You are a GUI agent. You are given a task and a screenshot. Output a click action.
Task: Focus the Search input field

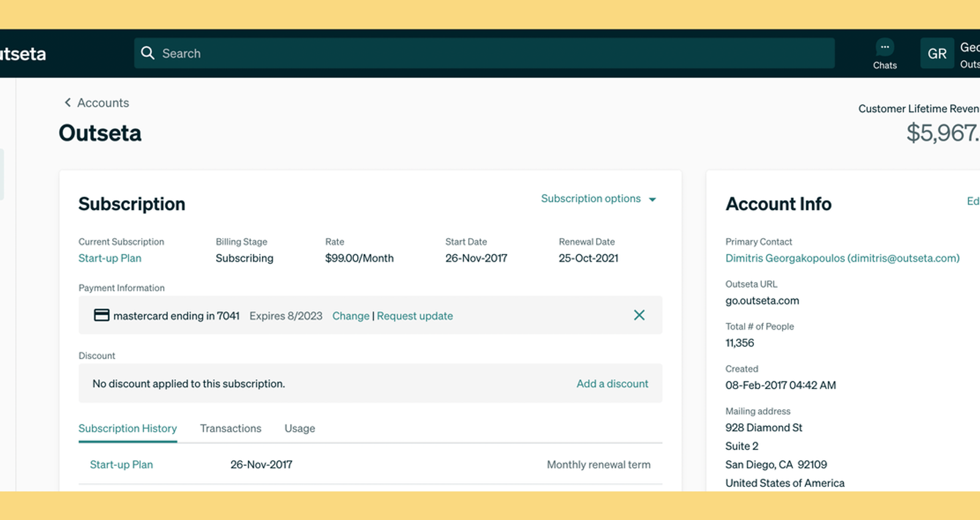[x=484, y=53]
